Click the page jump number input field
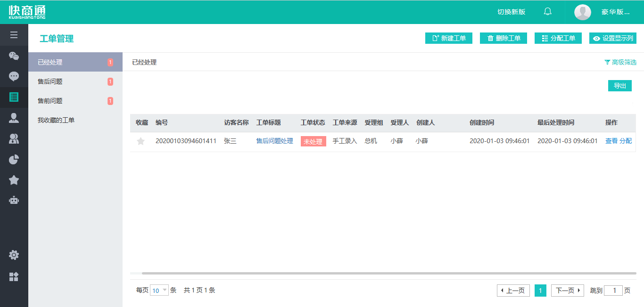 [613, 291]
